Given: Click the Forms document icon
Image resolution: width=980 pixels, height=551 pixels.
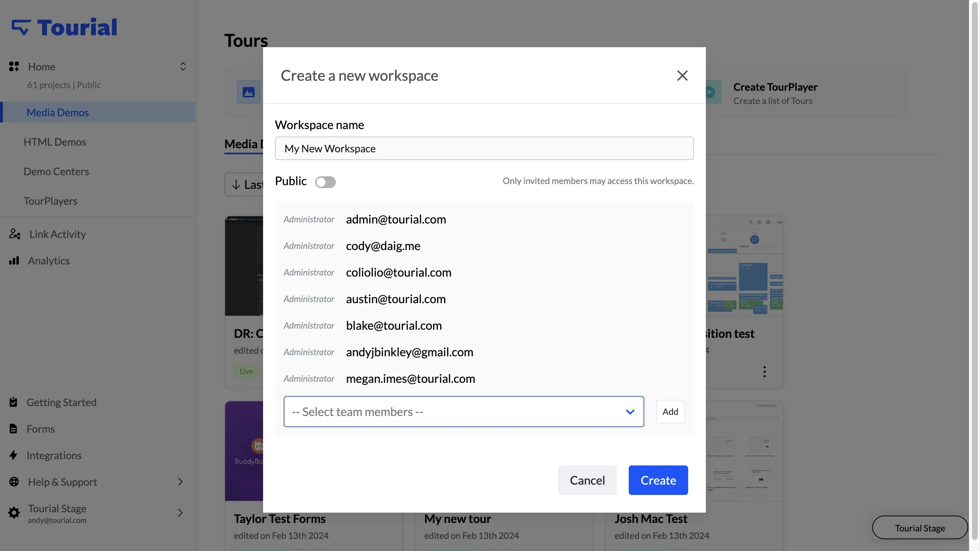Looking at the screenshot, I should (x=13, y=429).
